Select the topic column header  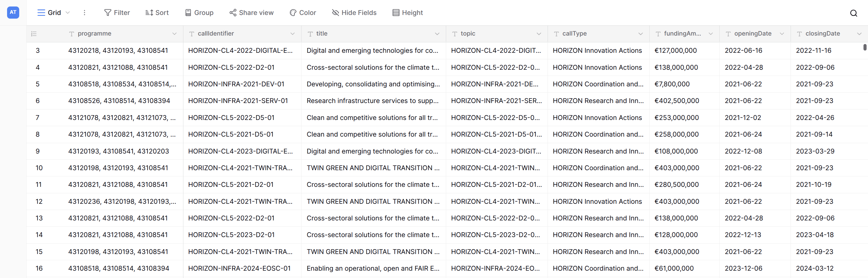click(492, 34)
